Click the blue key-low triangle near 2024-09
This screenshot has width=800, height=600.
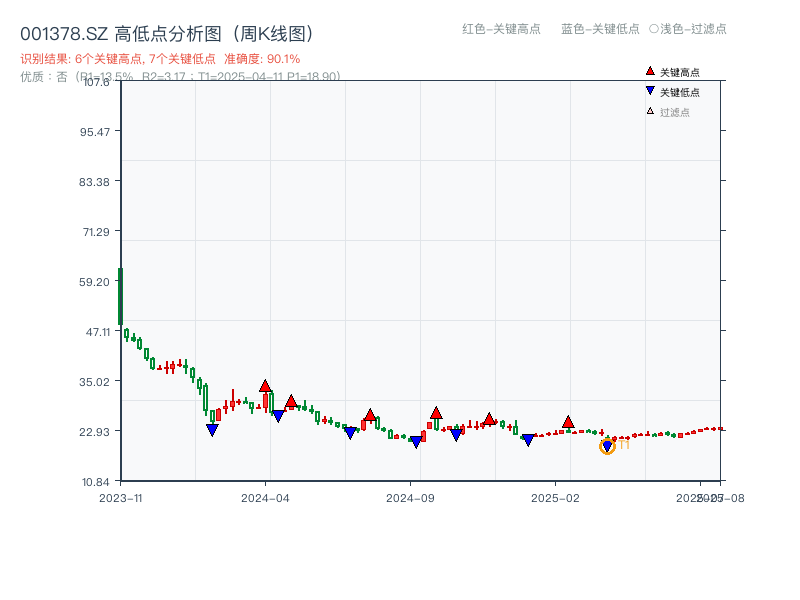pos(416,442)
